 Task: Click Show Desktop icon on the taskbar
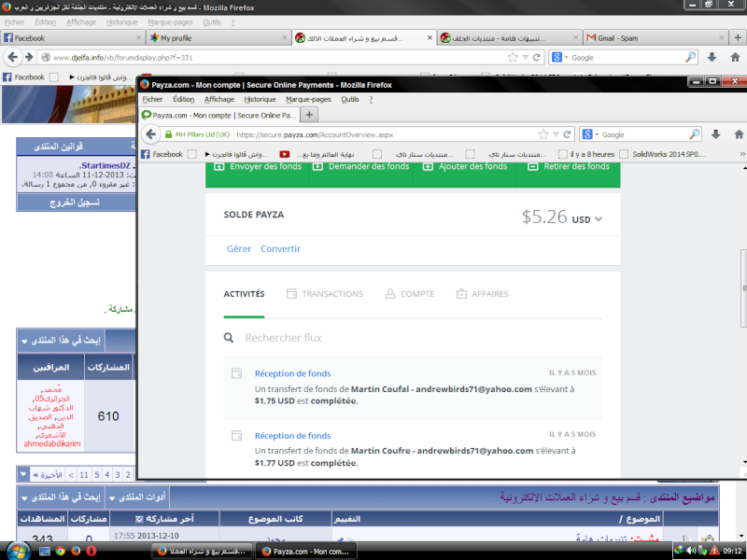coord(45,552)
